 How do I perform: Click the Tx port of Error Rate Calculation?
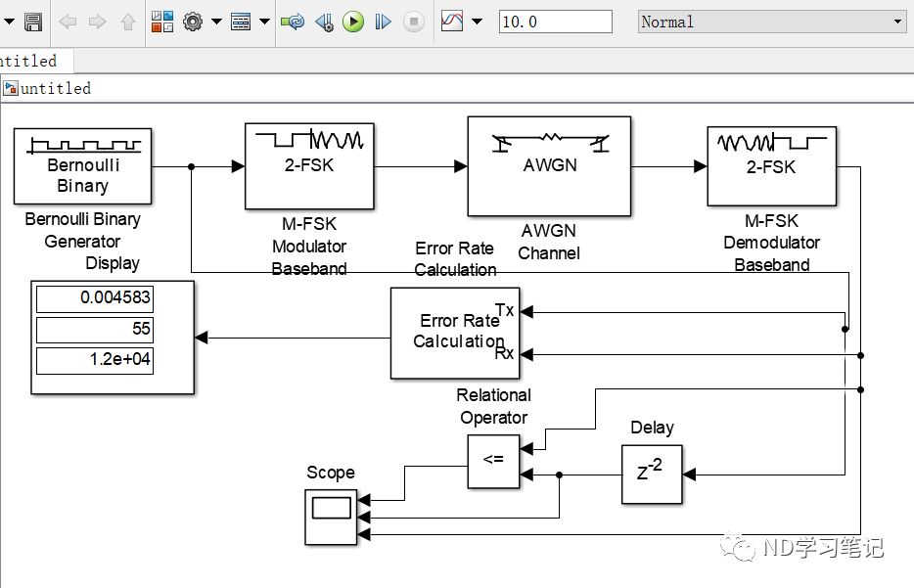coord(505,310)
